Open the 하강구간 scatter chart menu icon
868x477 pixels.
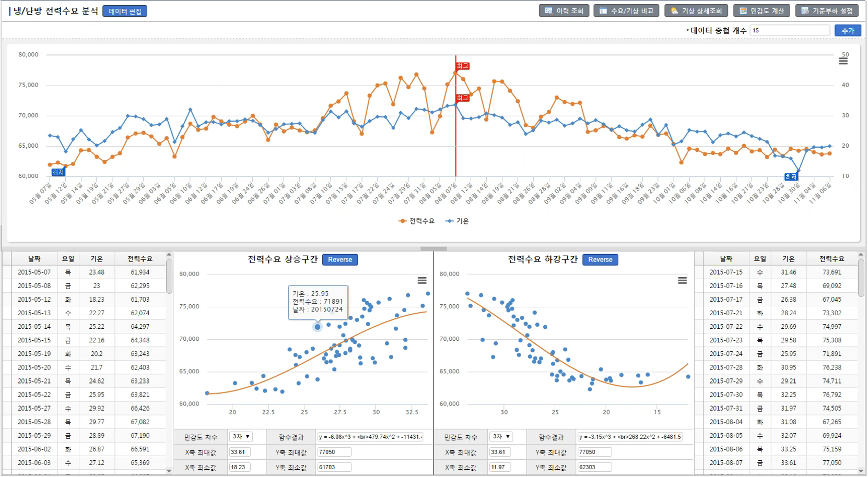point(682,281)
